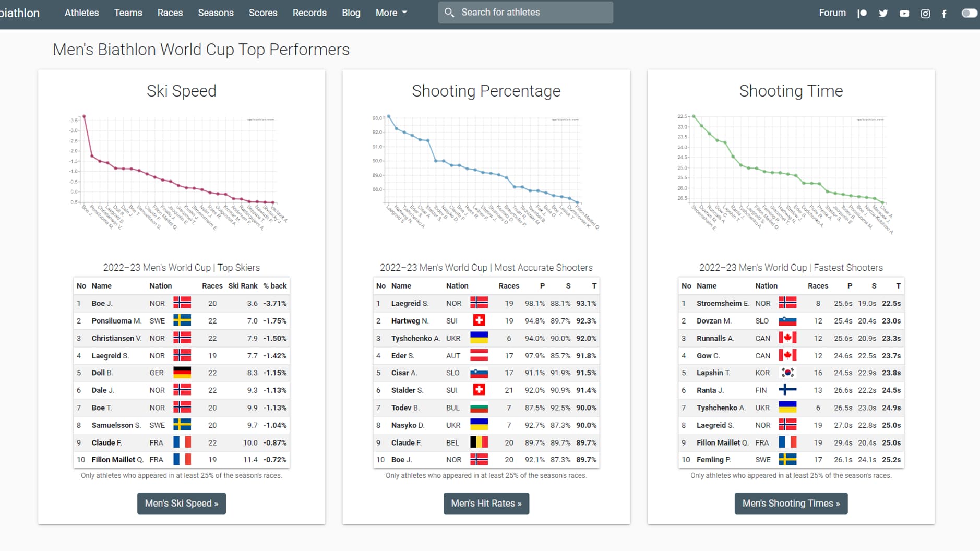Click Norway flag in Stroemsheim E. row
This screenshot has width=980, height=551.
pos(787,303)
